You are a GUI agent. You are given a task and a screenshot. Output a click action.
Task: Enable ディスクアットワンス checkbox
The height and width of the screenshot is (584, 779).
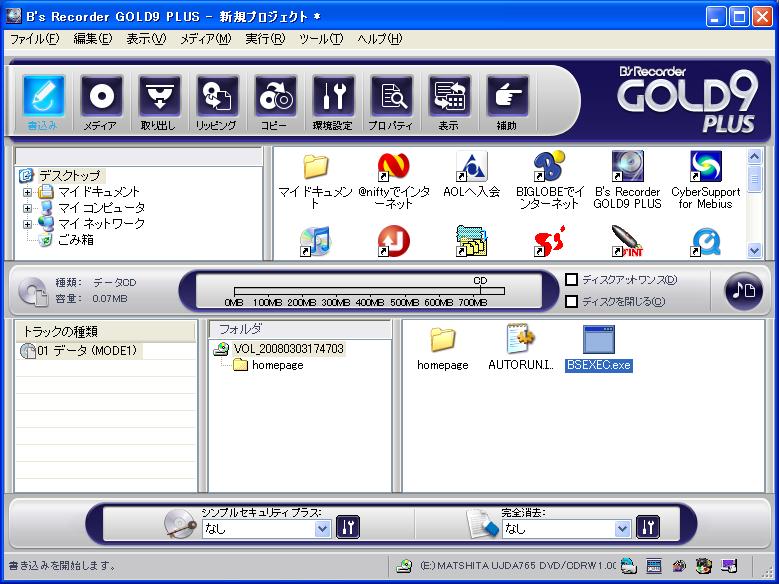(572, 279)
